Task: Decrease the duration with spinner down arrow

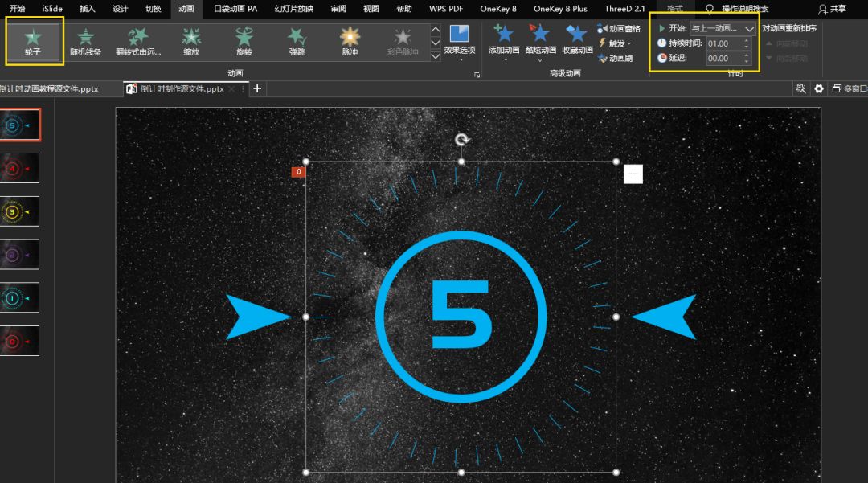Action: tap(747, 47)
